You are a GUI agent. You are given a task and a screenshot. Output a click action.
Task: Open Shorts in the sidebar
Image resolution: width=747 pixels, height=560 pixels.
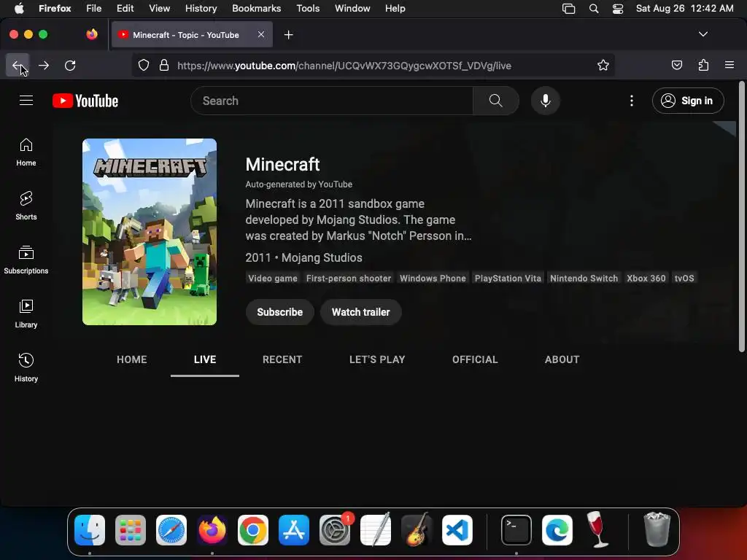26,206
